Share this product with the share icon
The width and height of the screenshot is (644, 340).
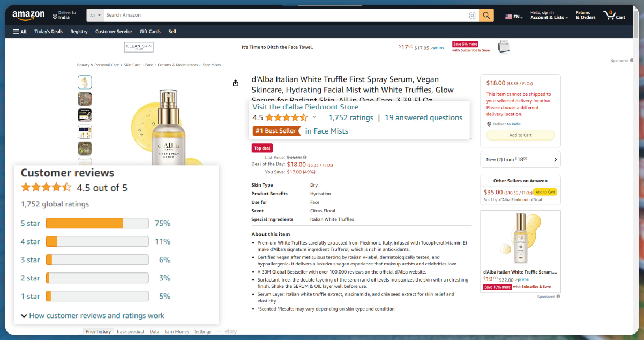click(x=235, y=83)
